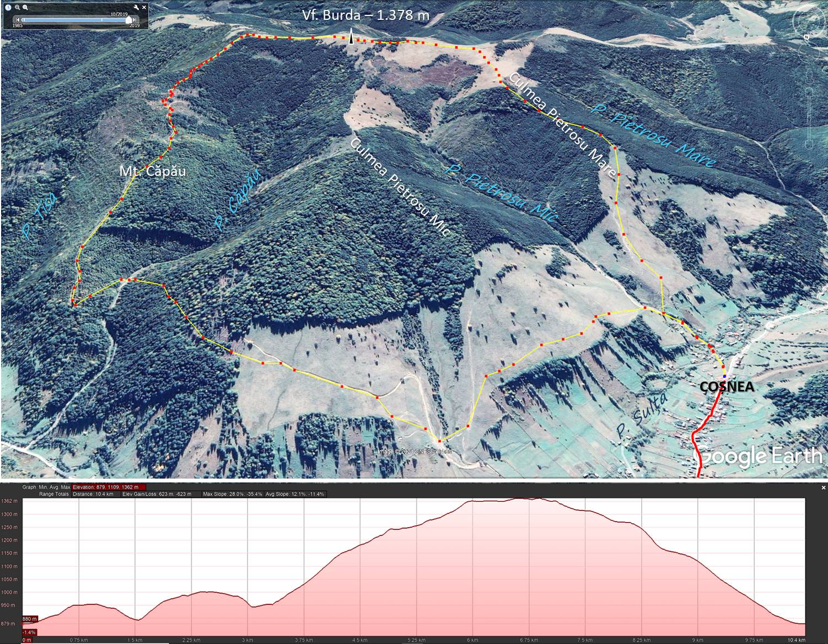Open time slider options wrench
The height and width of the screenshot is (644, 828).
[136, 8]
